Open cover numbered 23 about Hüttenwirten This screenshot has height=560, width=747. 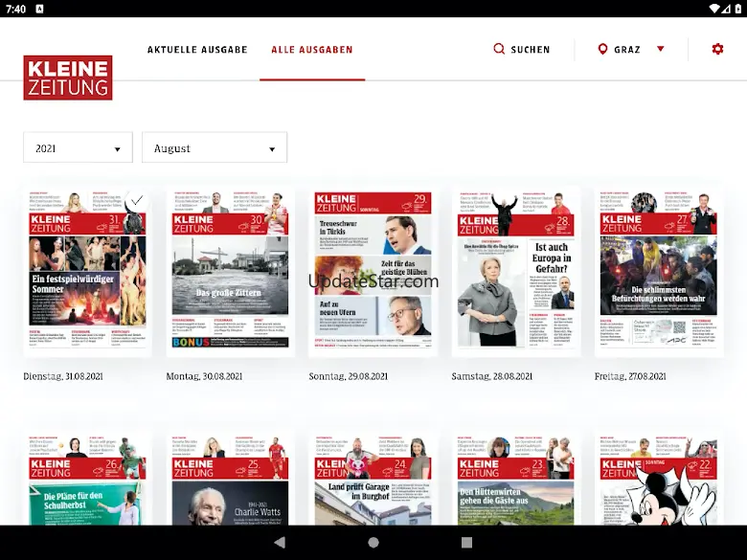point(516,479)
